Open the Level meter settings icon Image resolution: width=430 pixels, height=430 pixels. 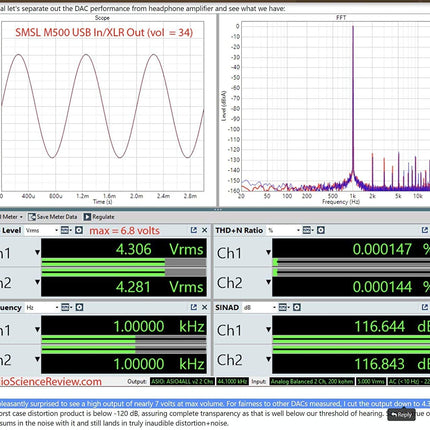click(65, 230)
